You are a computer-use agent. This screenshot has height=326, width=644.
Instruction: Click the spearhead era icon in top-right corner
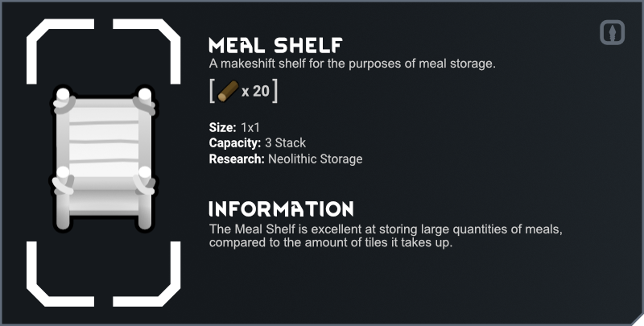pos(613,33)
